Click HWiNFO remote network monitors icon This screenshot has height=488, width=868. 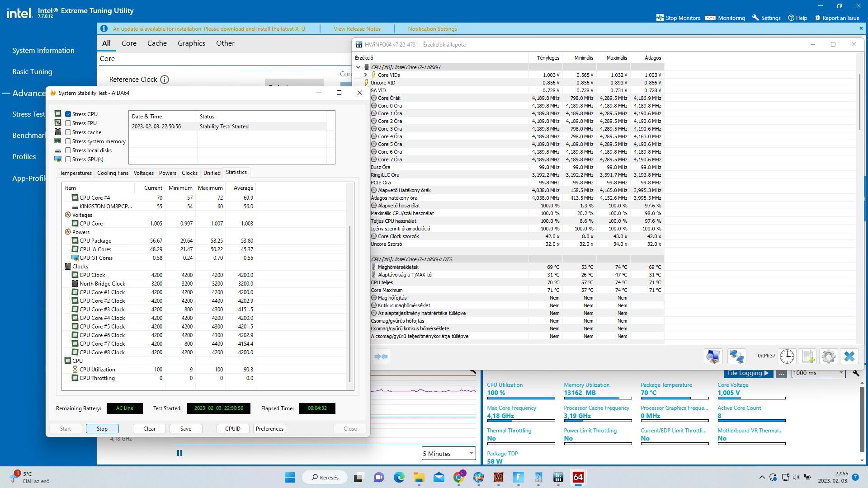(736, 357)
